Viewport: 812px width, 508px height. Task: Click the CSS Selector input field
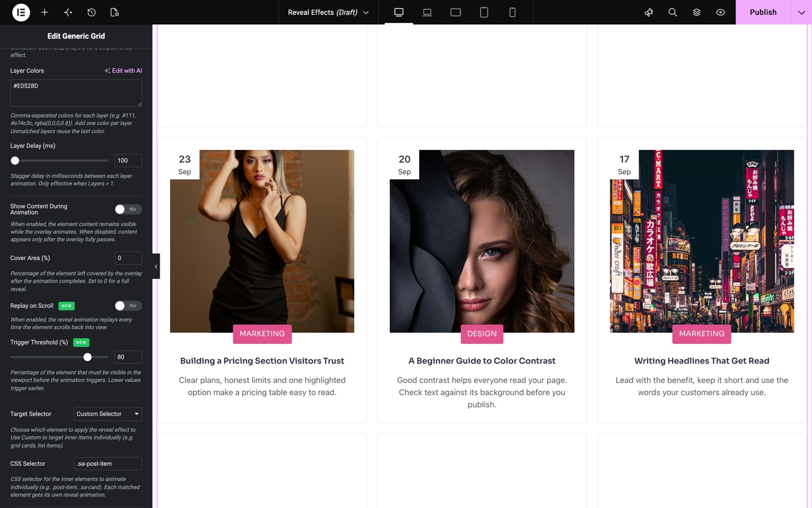click(x=108, y=464)
